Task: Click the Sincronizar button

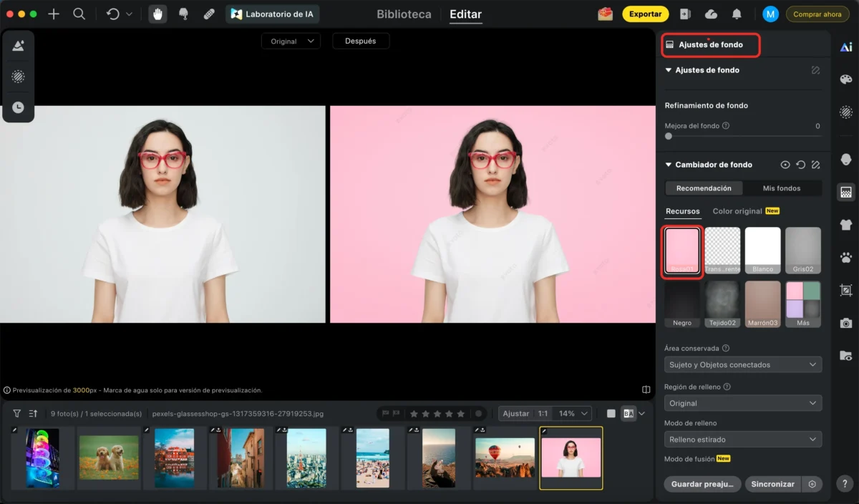Action: coord(772,484)
